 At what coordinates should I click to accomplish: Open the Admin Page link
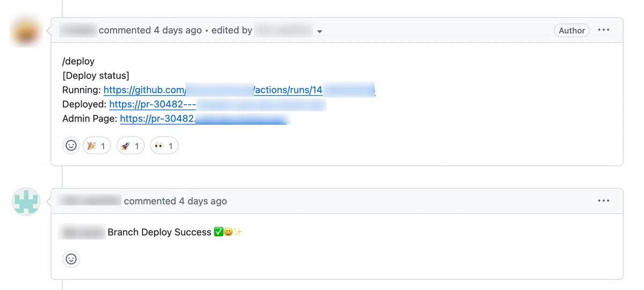204,118
